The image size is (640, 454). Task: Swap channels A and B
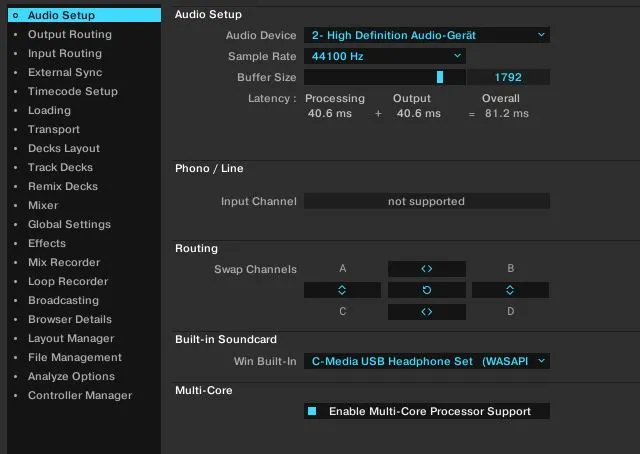click(426, 269)
